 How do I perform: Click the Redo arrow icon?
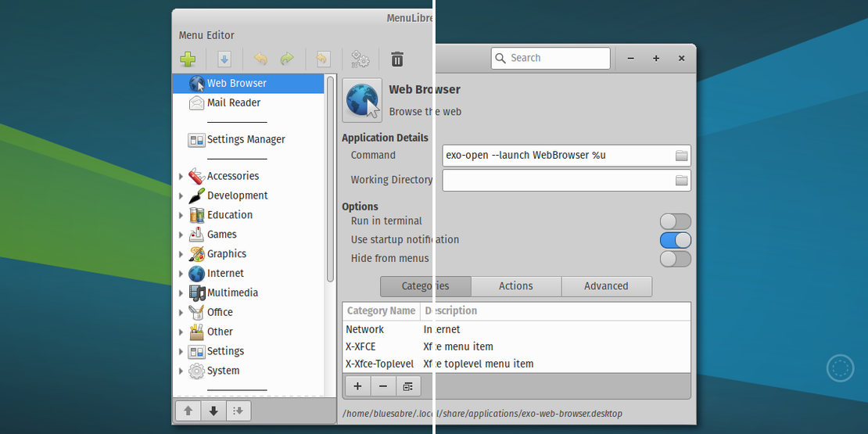[x=287, y=59]
